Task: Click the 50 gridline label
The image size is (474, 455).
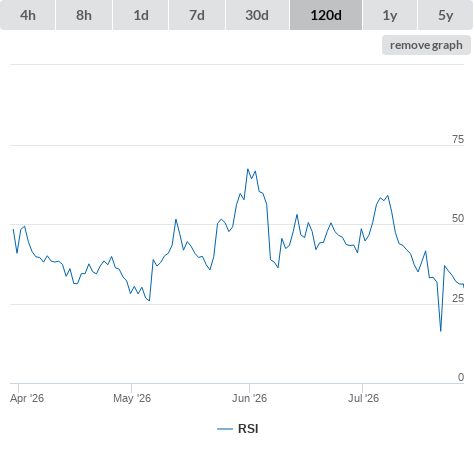Action: (458, 218)
